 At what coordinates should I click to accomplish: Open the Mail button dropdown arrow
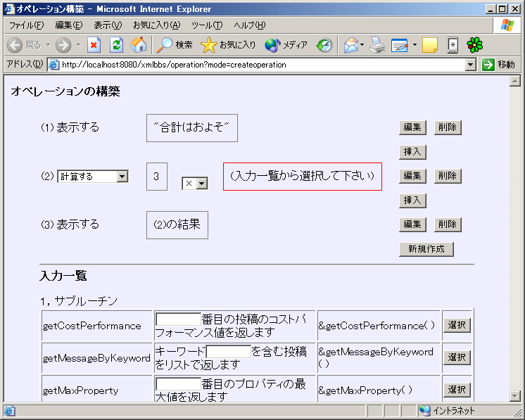coord(362,45)
